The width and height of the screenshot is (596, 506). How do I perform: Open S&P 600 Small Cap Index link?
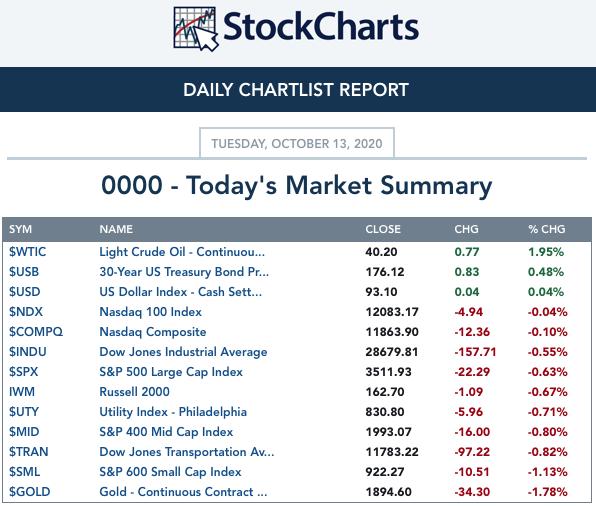click(x=170, y=472)
